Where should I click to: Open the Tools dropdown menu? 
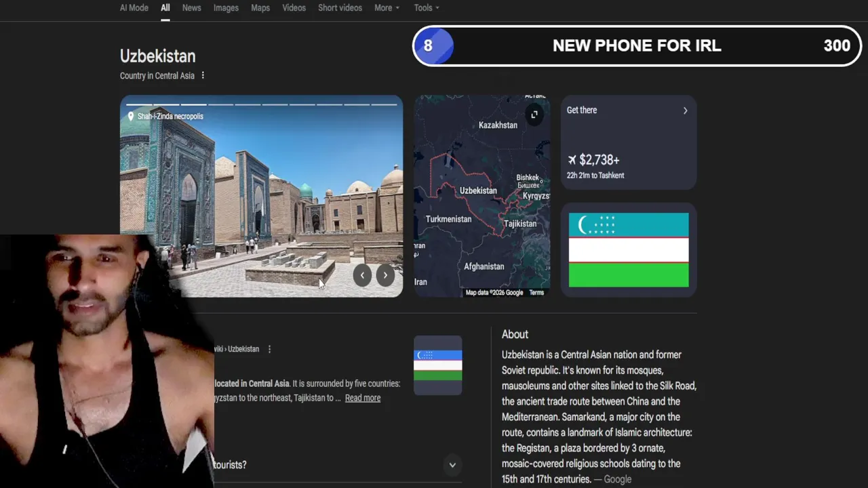(x=427, y=8)
